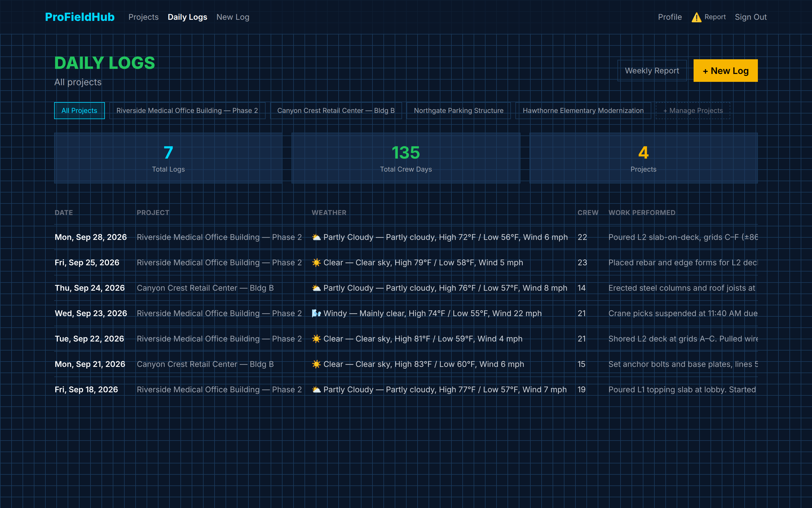Select the All Projects filter tab
The image size is (812, 508).
pyautogui.click(x=79, y=111)
